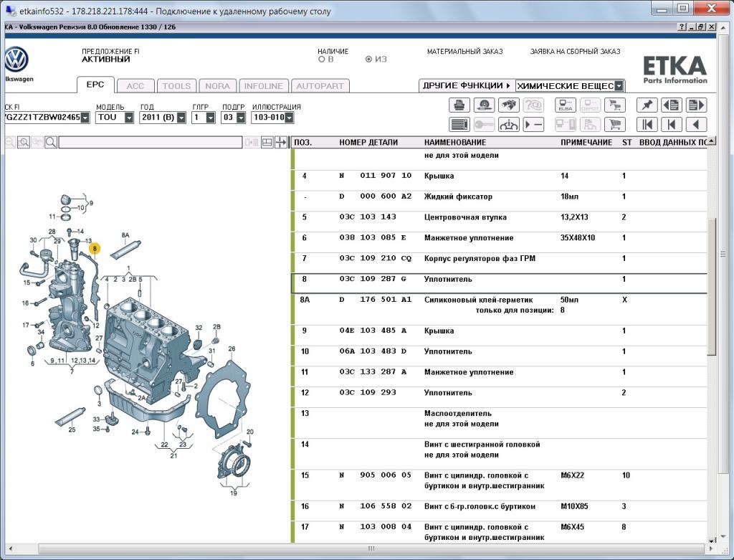Click the vertical scrollbar thumb of parts list
The height and width of the screenshot is (560, 734).
712,287
